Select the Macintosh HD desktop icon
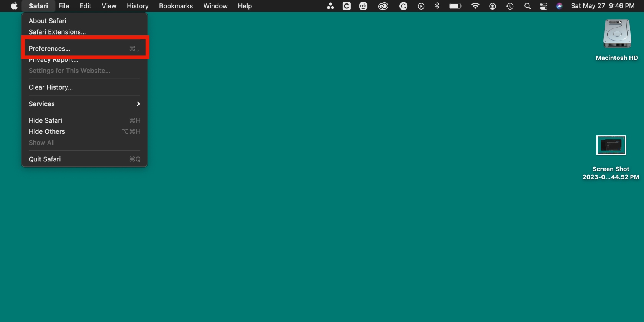644x322 pixels. click(617, 34)
